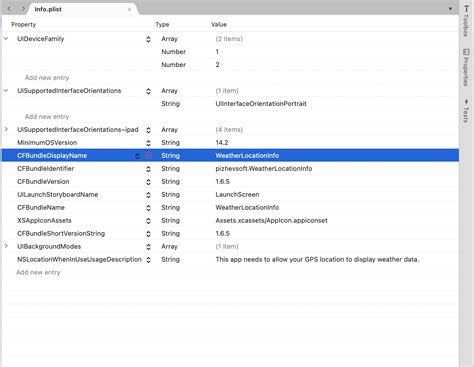The width and height of the screenshot is (474, 367).
Task: Expand the UIBackgroundModes array
Action: coord(6,246)
